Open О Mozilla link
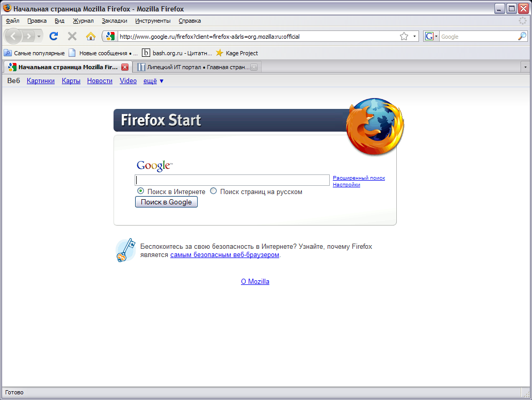Image resolution: width=532 pixels, height=400 pixels. (255, 282)
